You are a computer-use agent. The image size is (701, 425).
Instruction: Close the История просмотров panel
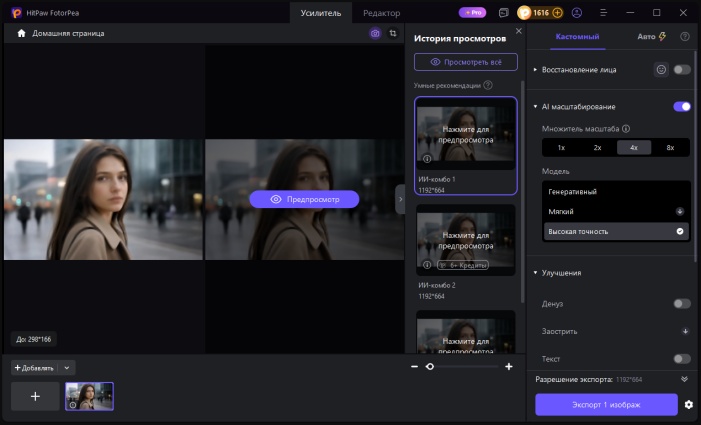tap(519, 31)
